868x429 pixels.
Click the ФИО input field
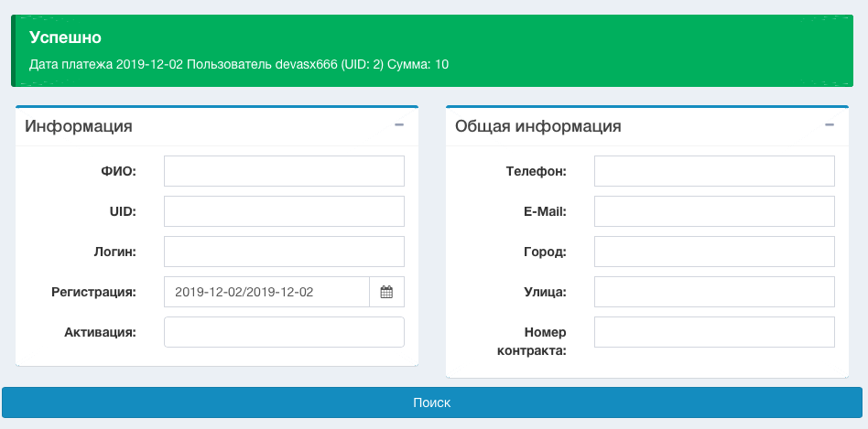click(284, 171)
